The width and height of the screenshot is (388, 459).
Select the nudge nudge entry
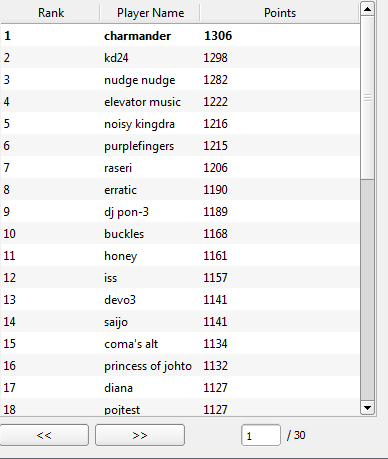tap(180, 80)
